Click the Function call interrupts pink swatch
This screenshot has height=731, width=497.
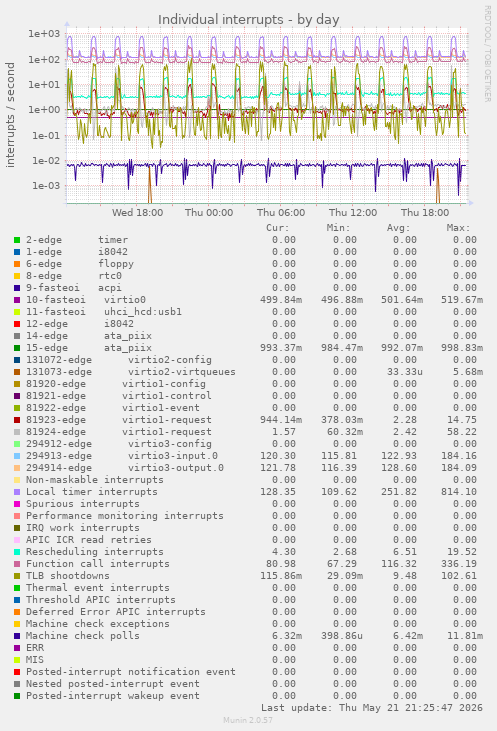click(x=17, y=564)
